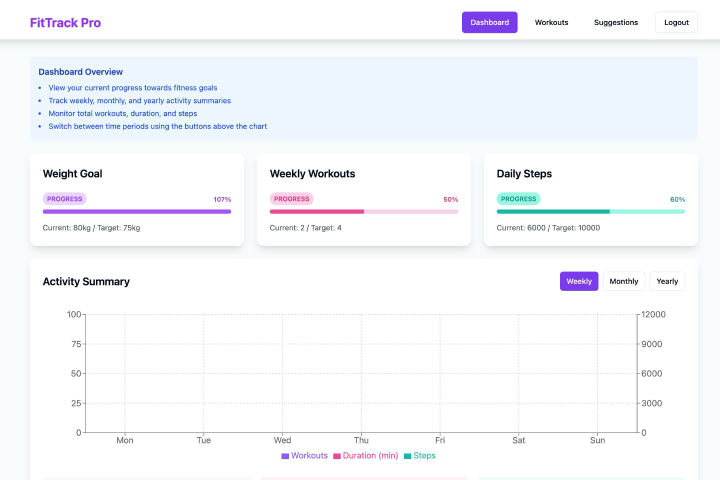Toggle the Steps legend item

coord(419,456)
